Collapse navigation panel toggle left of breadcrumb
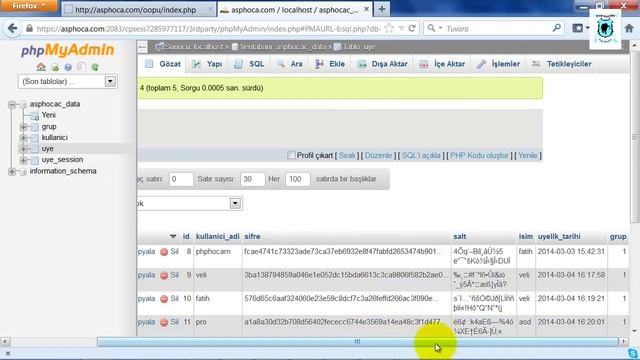Viewport: 640px width, 360px height. (142, 47)
